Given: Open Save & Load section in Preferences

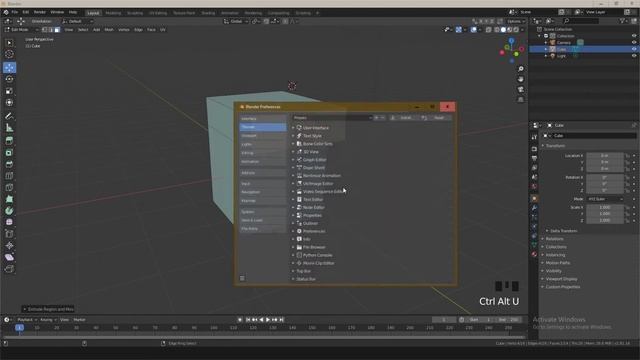Looking at the screenshot, I should click(263, 220).
